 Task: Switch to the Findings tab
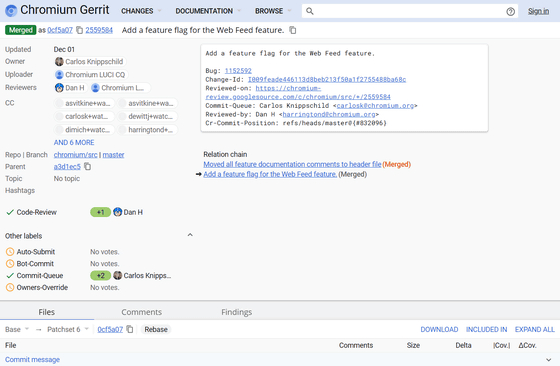point(236,312)
